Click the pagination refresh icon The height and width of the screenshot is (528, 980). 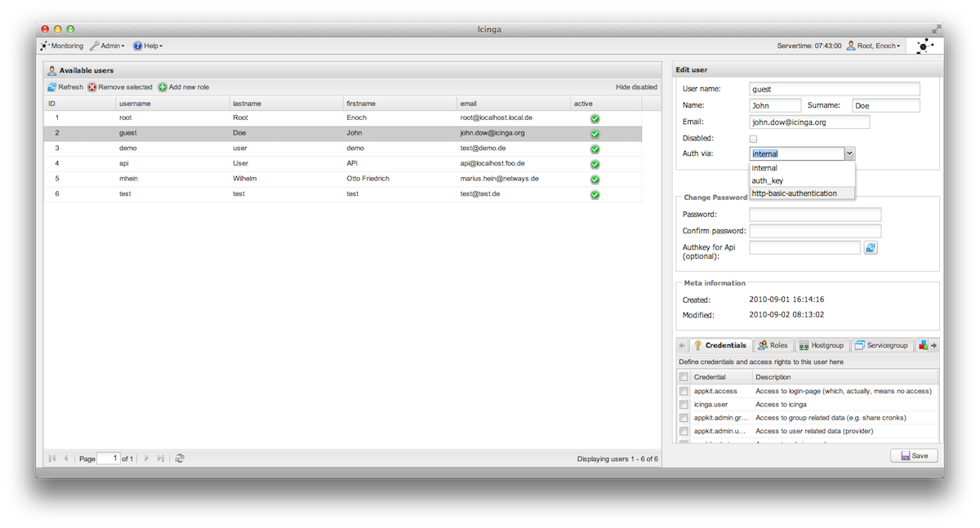pos(180,459)
